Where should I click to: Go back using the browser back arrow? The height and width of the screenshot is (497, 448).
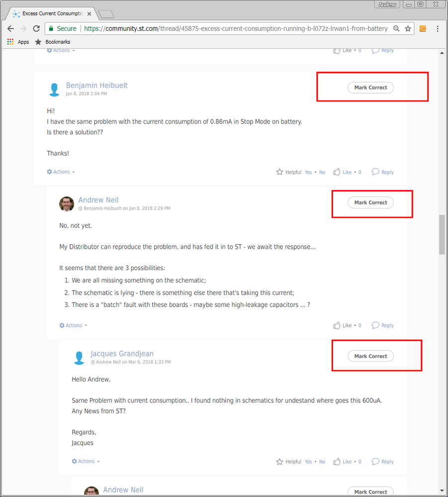10,28
